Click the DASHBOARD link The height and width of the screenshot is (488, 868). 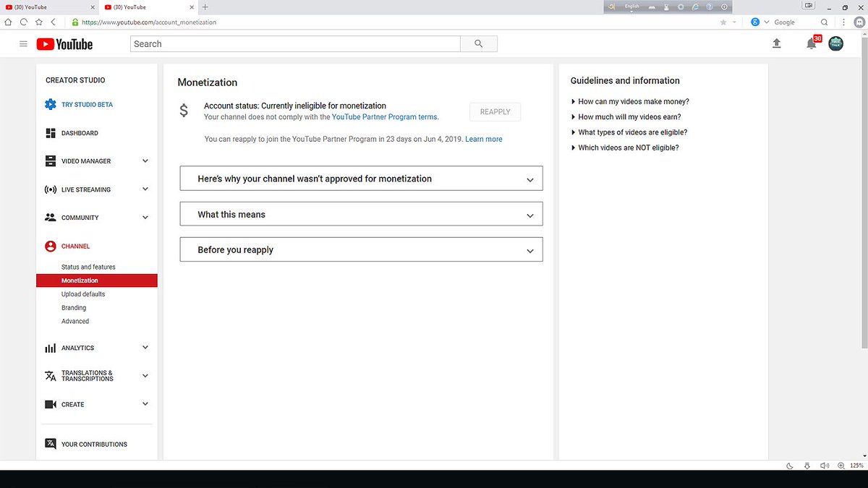pyautogui.click(x=80, y=133)
